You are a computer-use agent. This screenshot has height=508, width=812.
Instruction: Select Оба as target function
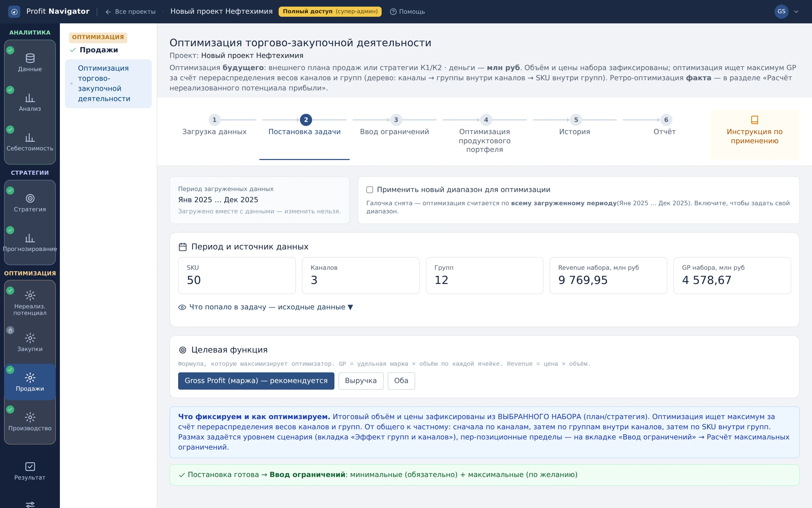(x=401, y=381)
